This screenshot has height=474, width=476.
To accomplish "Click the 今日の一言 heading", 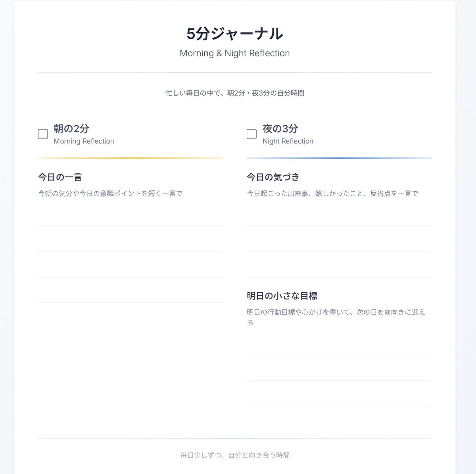I will point(60,177).
